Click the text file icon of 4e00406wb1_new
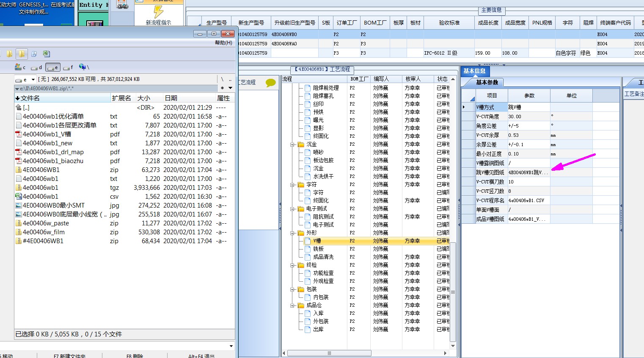Viewport: 644px width, 358px height. click(18, 143)
